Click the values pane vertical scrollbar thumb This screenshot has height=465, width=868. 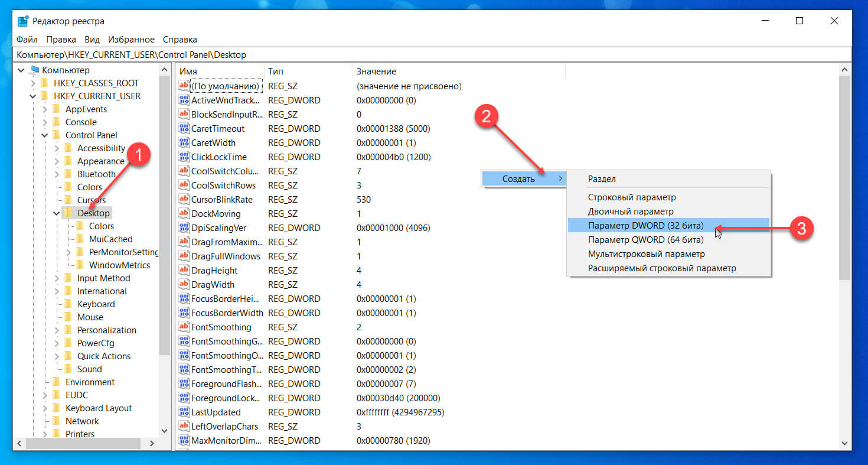point(844,178)
